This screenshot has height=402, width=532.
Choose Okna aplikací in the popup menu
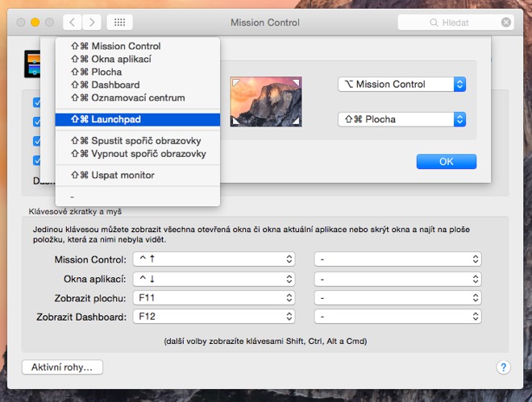[137, 59]
